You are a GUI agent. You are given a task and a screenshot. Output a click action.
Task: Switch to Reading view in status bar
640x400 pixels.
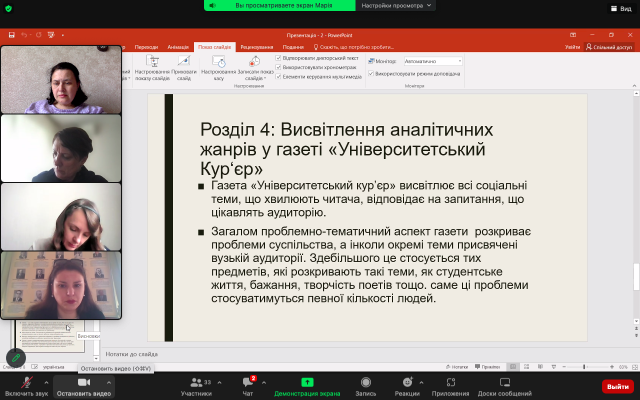[x=540, y=367]
